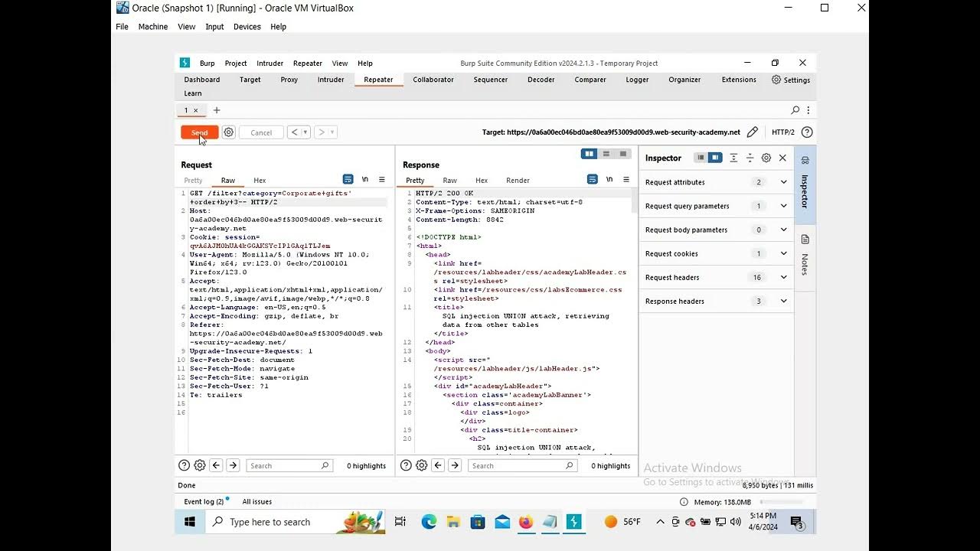Open Firefox from the taskbar

point(525,522)
